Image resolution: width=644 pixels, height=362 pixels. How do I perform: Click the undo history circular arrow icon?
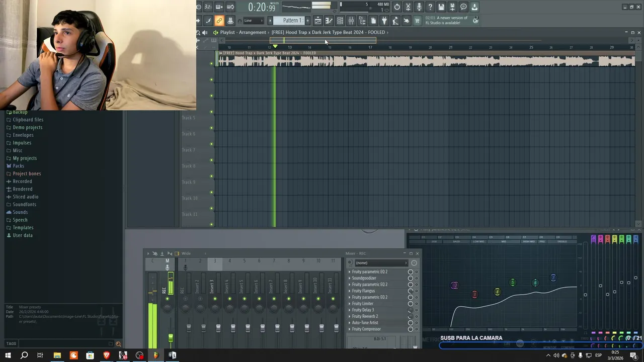pos(397,7)
